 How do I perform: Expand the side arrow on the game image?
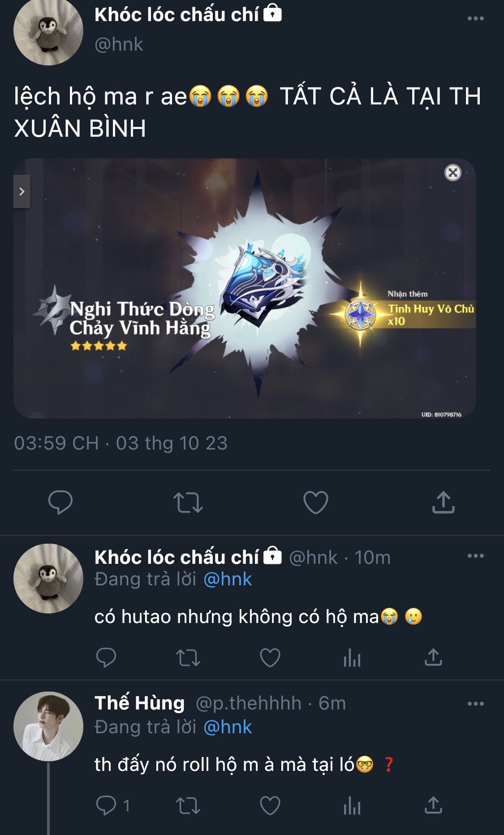(x=22, y=191)
